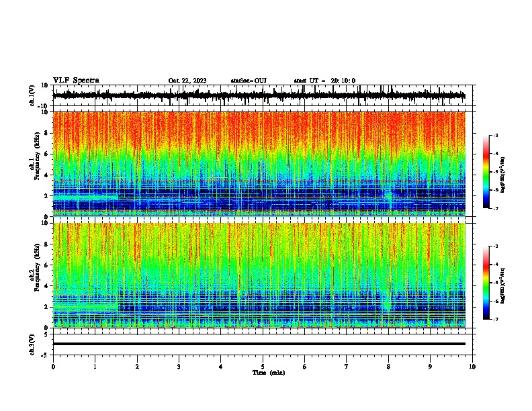Click the '7' tick on the time axis
532x411 pixels.
[347, 367]
